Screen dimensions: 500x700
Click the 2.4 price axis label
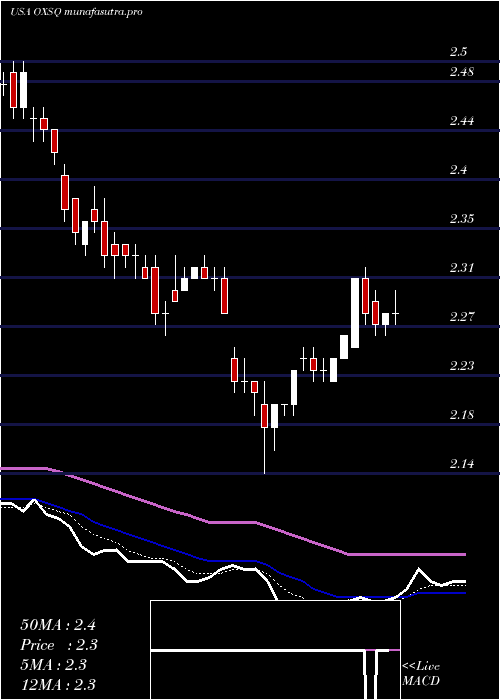pyautogui.click(x=458, y=170)
